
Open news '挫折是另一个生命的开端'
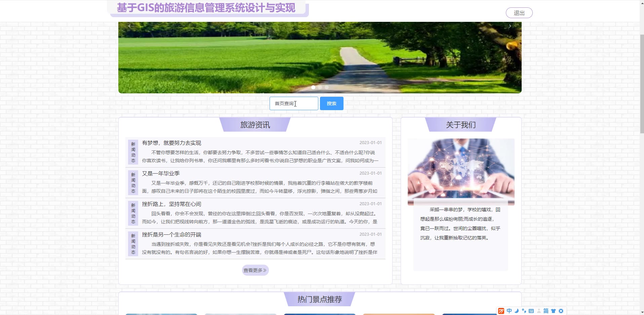(171, 235)
